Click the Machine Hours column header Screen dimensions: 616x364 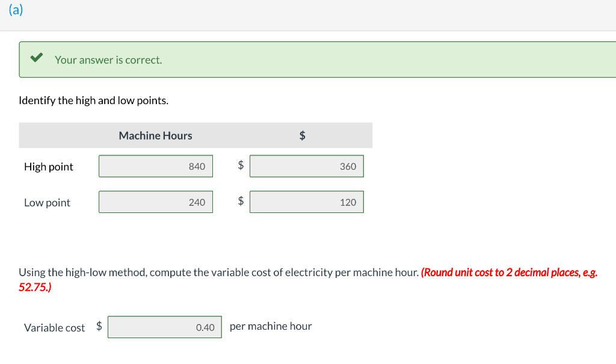[155, 135]
